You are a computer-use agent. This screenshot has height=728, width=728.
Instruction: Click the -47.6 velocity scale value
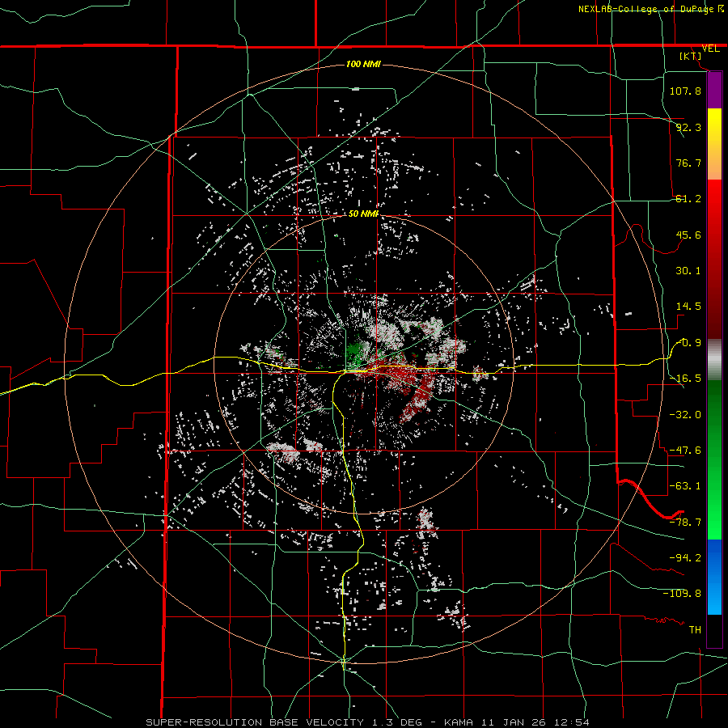point(685,451)
